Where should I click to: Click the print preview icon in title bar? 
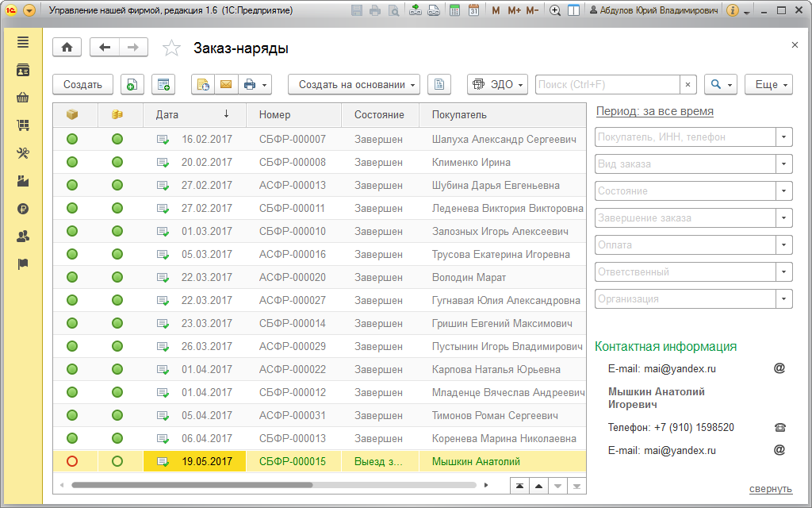[394, 10]
